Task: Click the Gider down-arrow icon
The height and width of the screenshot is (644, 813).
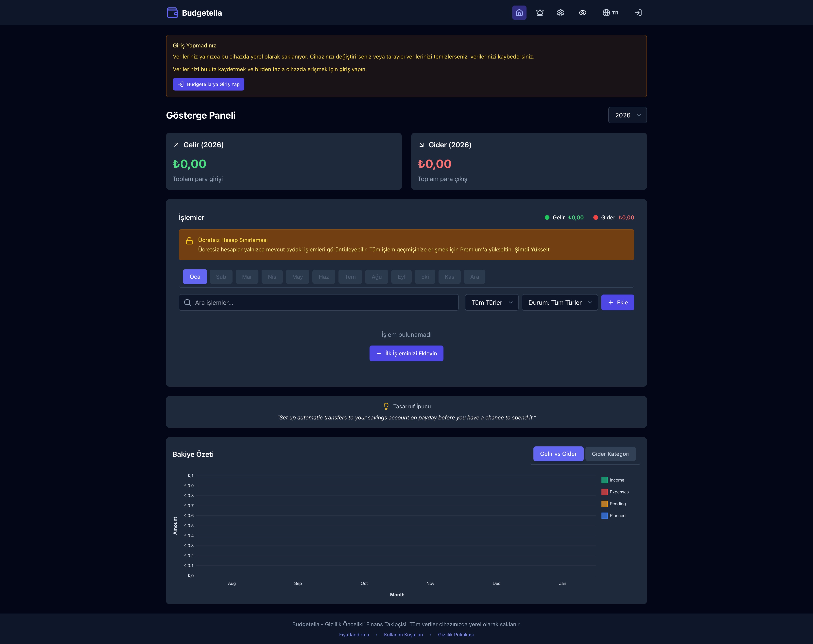Action: coord(421,145)
